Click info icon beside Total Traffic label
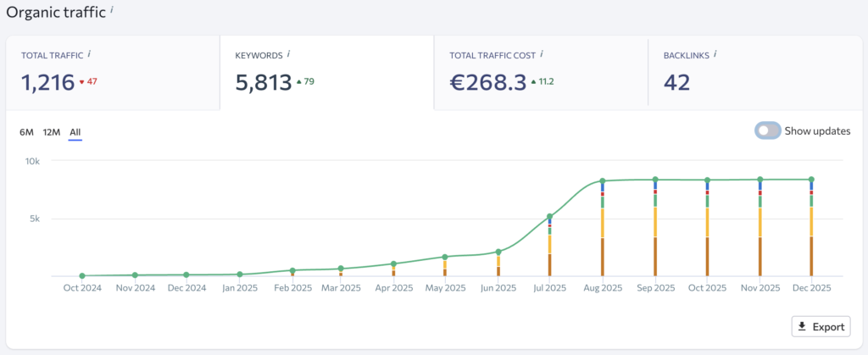Viewport: 868px width, 355px height. click(x=89, y=54)
